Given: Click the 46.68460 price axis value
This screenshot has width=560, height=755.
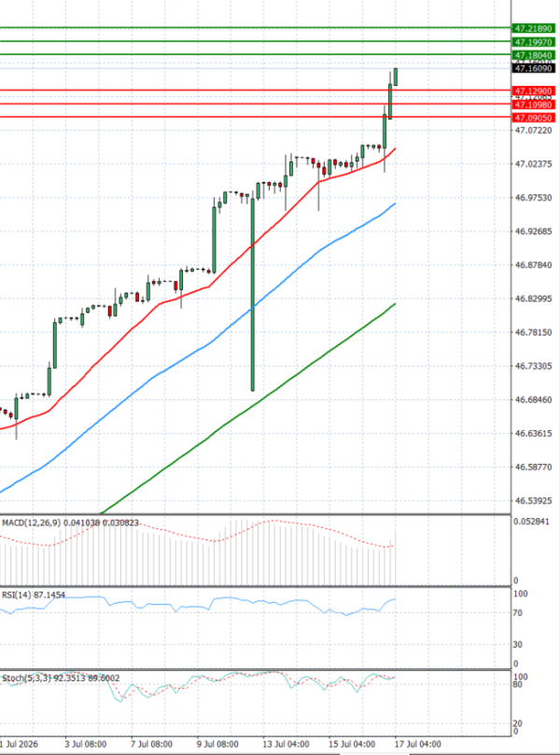Looking at the screenshot, I should click(534, 400).
